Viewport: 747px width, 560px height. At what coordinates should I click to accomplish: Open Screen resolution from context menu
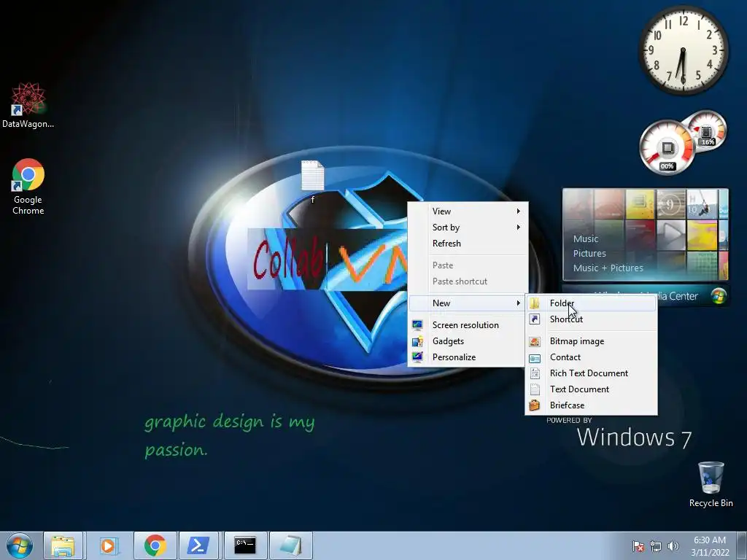(x=468, y=324)
